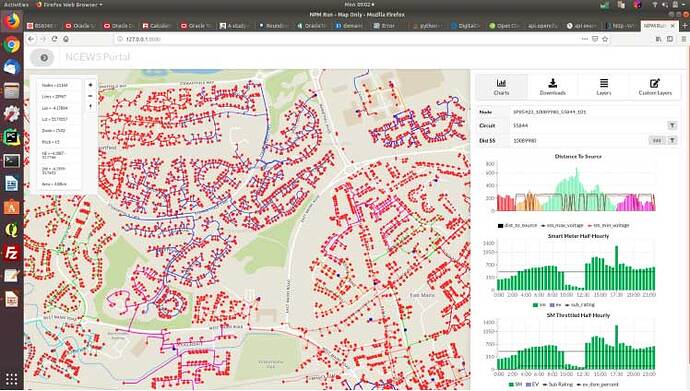Launch Thunderbird from the dock

tap(11, 67)
